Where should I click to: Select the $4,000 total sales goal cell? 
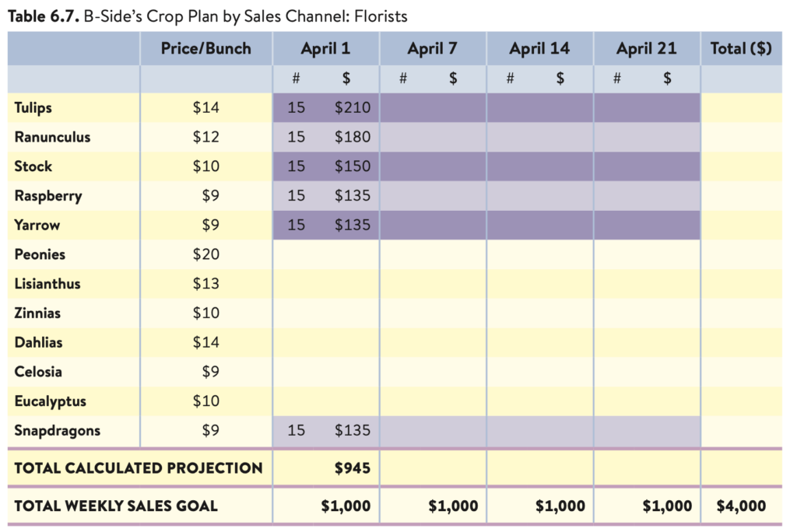[x=741, y=506]
